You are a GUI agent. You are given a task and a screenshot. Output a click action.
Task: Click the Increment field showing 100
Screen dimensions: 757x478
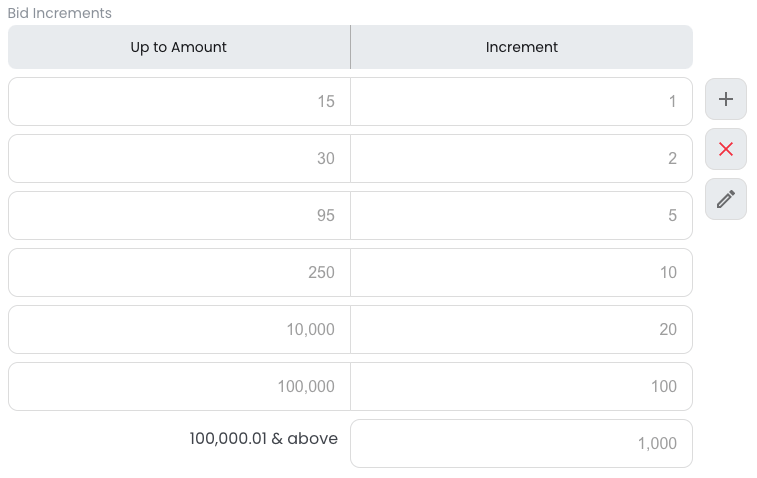521,387
